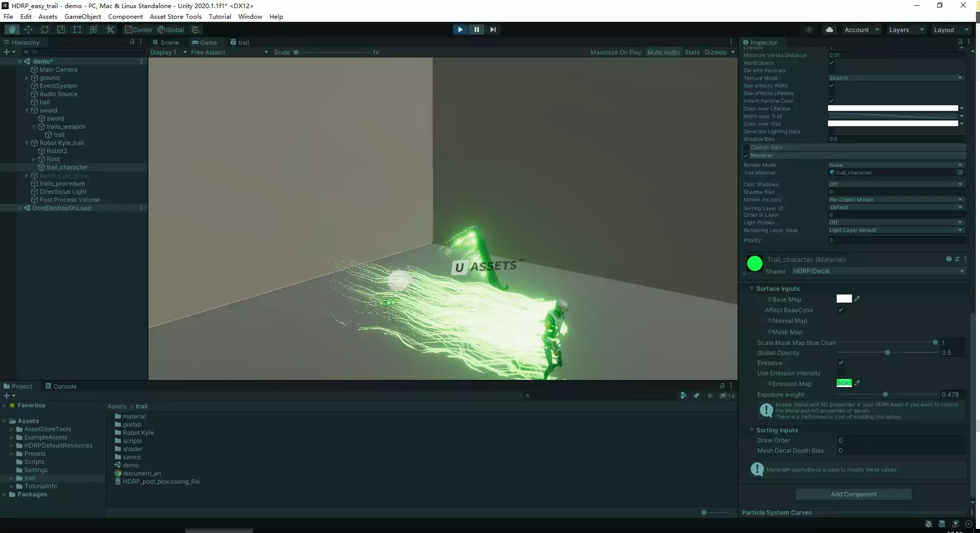Viewport: 980px width, 533px height.
Task: Open material presets icon
Action: coord(957,259)
